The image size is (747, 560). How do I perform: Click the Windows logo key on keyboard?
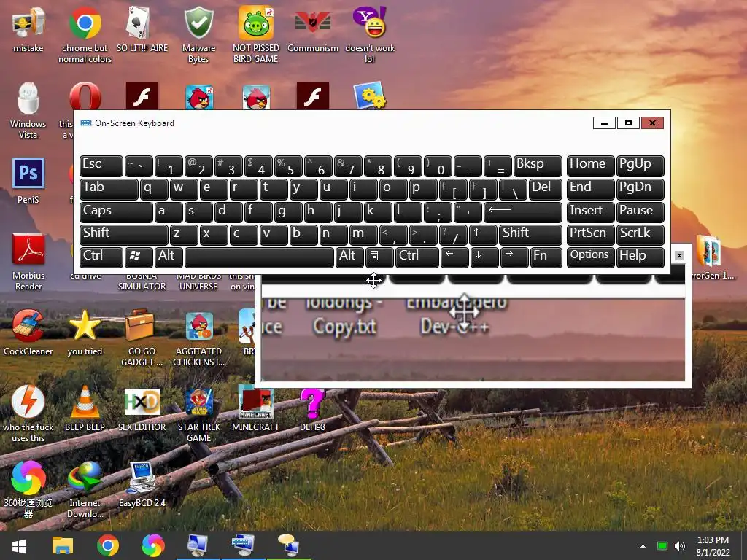(139, 257)
